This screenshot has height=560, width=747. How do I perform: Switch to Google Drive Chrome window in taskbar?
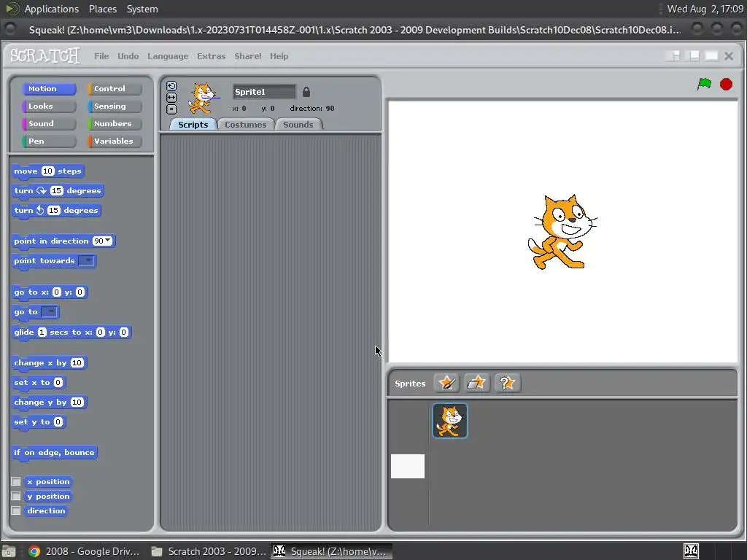pos(84,551)
